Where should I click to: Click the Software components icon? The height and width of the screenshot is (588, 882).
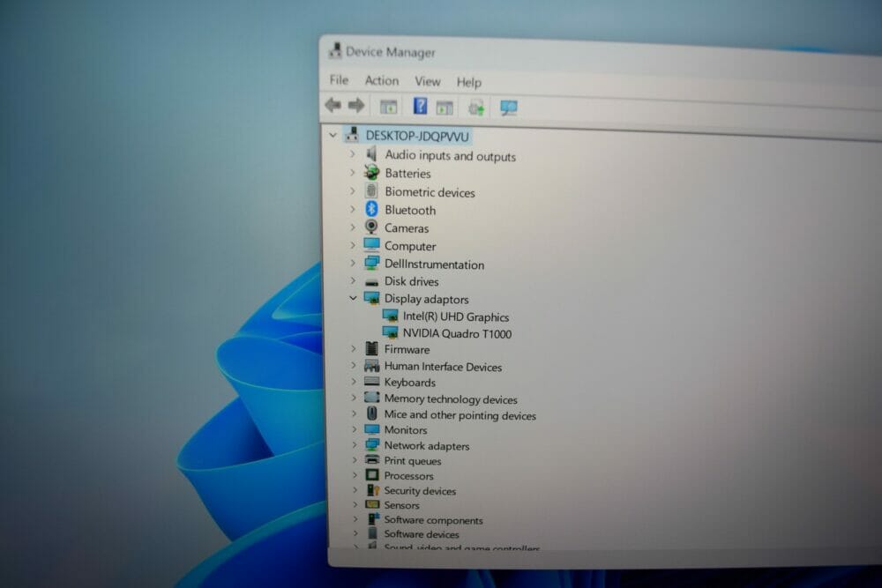point(372,519)
